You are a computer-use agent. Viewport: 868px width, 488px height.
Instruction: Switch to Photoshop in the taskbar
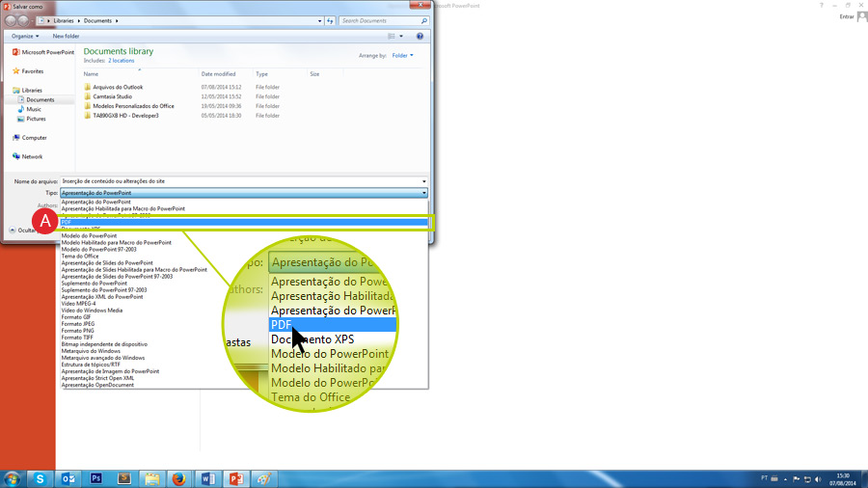(x=96, y=477)
